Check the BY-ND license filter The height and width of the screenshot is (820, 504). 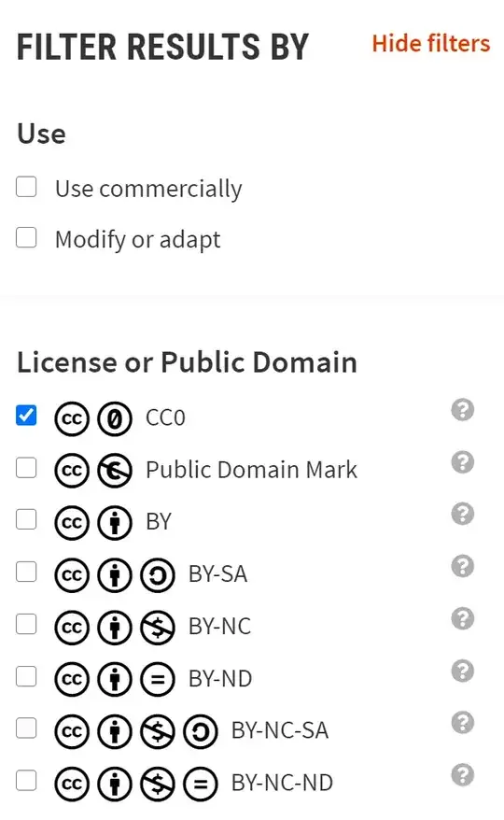26,676
